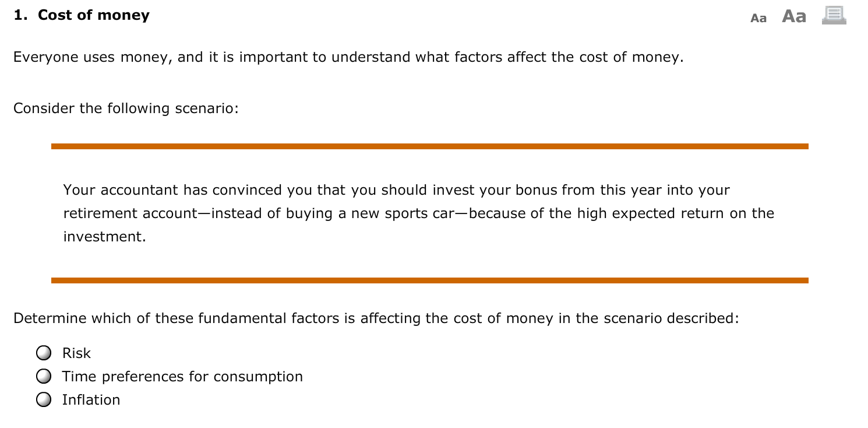Switch to the smaller Aa text size
This screenshot has width=868, height=428.
(x=758, y=18)
